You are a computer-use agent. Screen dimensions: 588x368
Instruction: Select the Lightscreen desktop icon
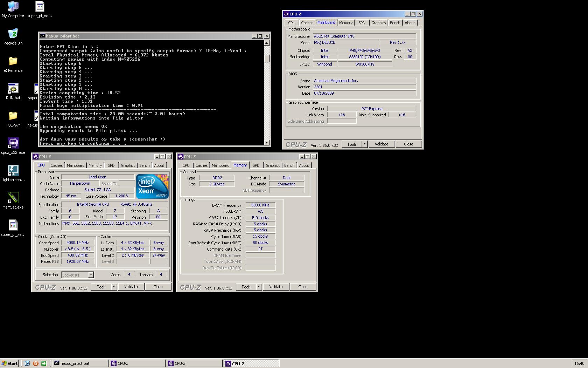[13, 173]
